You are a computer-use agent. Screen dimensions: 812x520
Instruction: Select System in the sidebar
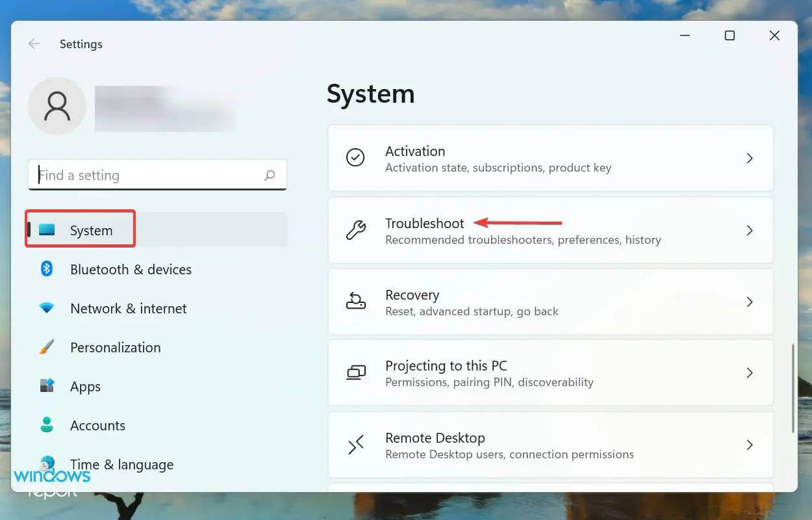[x=91, y=230]
